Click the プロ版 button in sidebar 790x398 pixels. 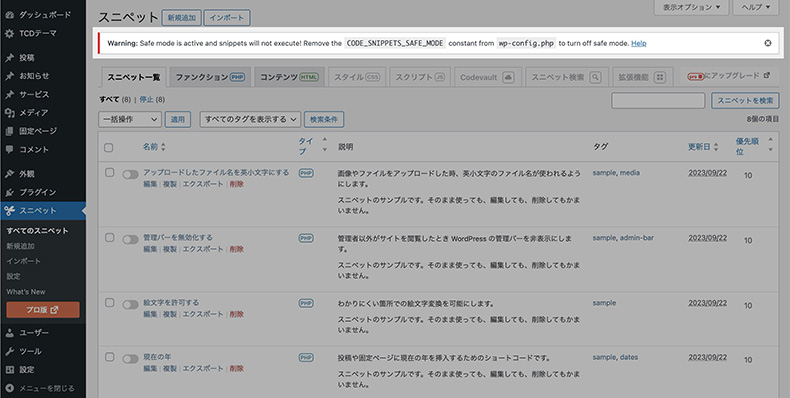click(x=43, y=310)
